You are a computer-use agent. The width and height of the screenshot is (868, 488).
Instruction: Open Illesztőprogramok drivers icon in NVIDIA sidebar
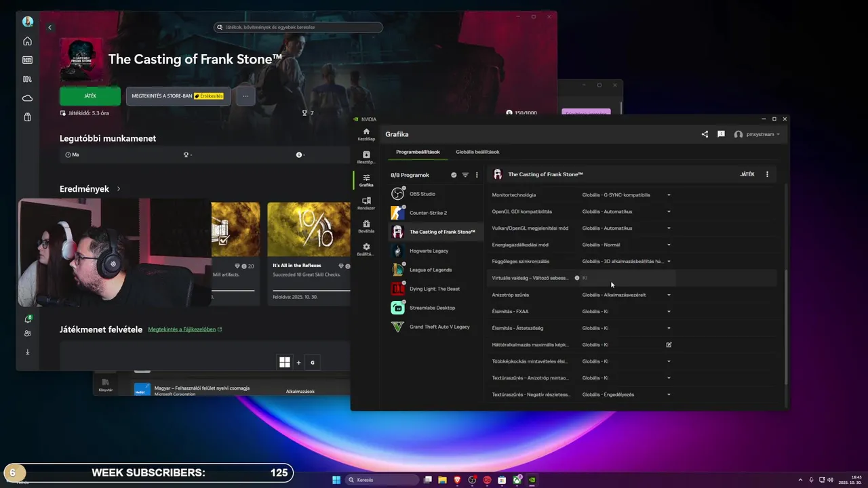click(366, 157)
